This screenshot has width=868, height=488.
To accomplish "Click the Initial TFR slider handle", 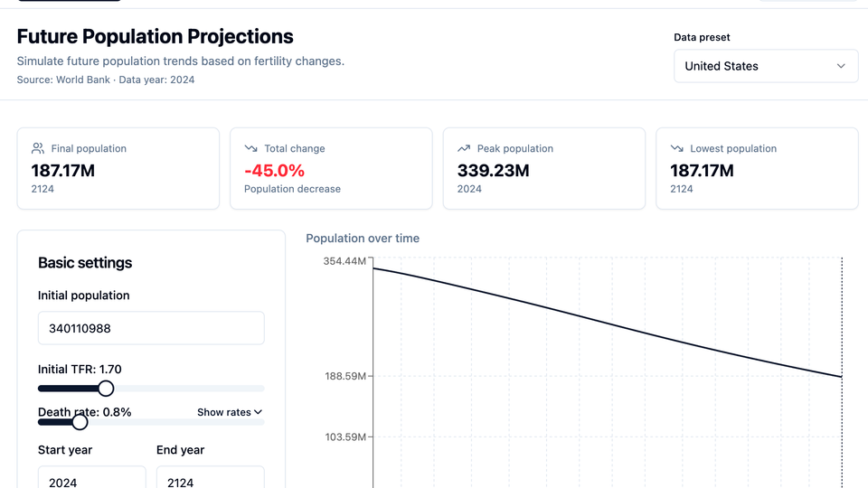I will 106,389.
